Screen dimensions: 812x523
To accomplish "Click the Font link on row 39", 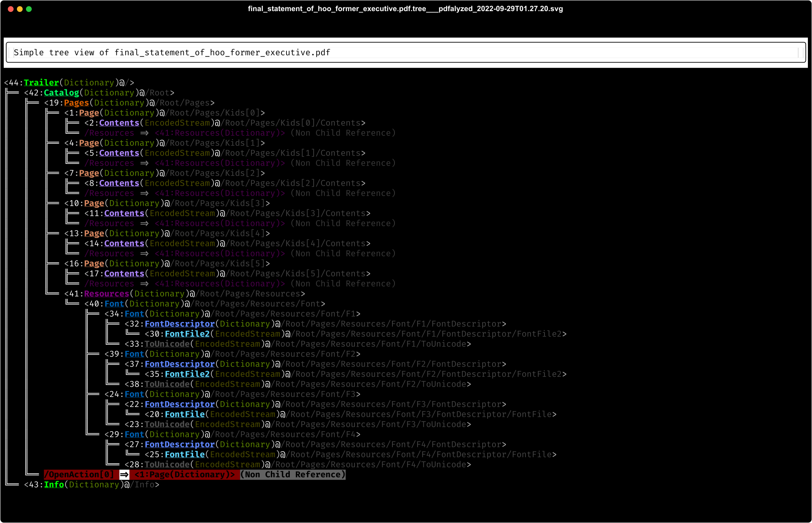I will [134, 354].
